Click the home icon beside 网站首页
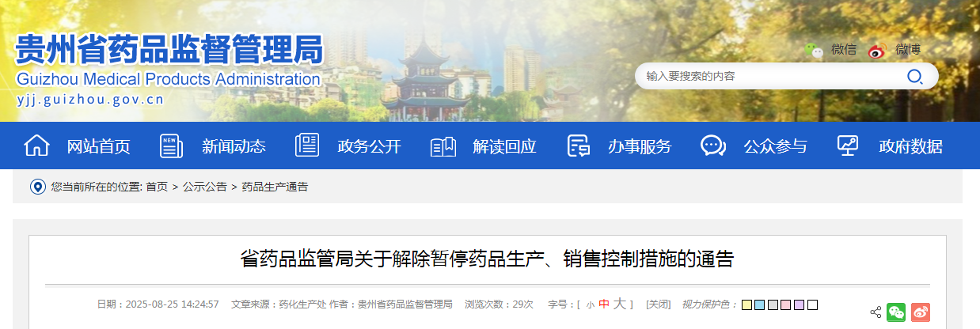Image resolution: width=980 pixels, height=329 pixels. [37, 146]
